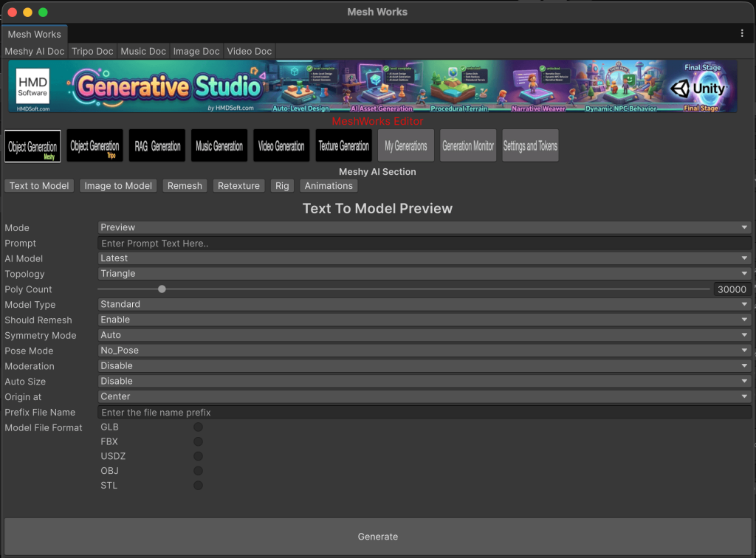Screen dimensions: 756x558
Task: Open Settings and Tokens
Action: click(530, 146)
